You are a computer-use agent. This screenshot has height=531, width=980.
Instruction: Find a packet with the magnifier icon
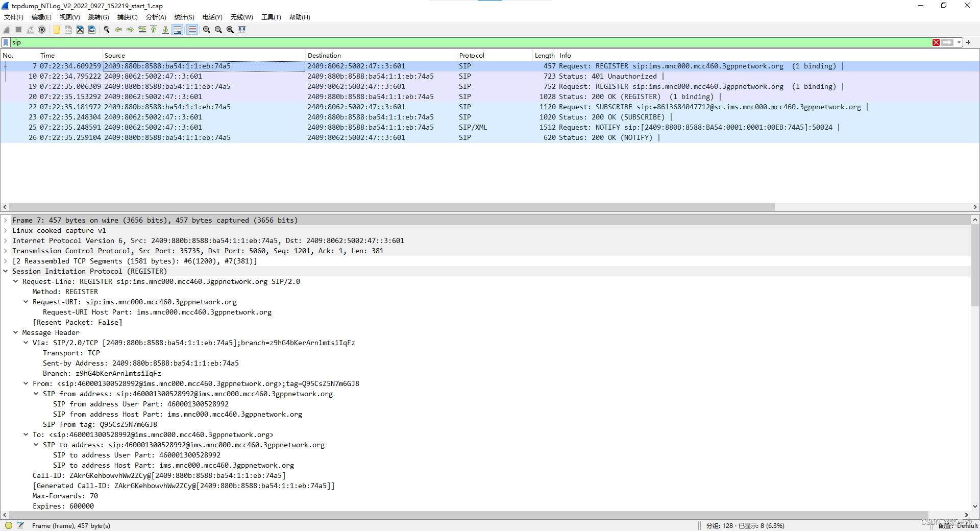coord(107,30)
